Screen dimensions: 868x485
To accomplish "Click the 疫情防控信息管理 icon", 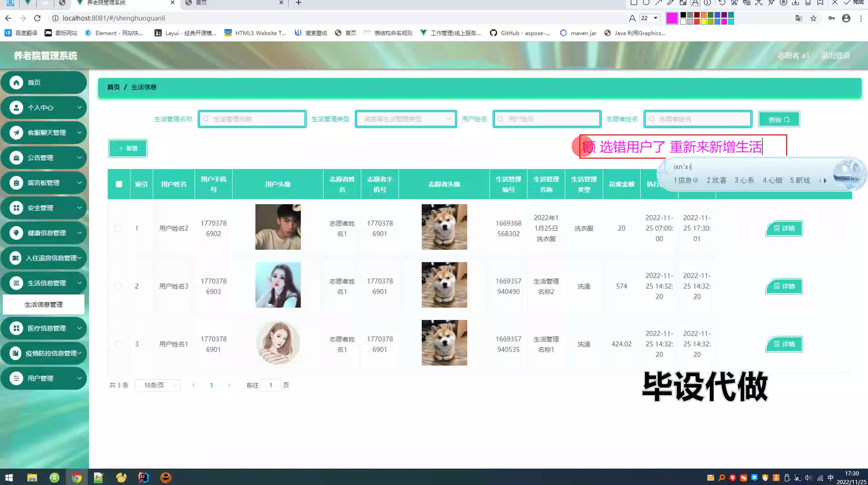I will pos(15,353).
